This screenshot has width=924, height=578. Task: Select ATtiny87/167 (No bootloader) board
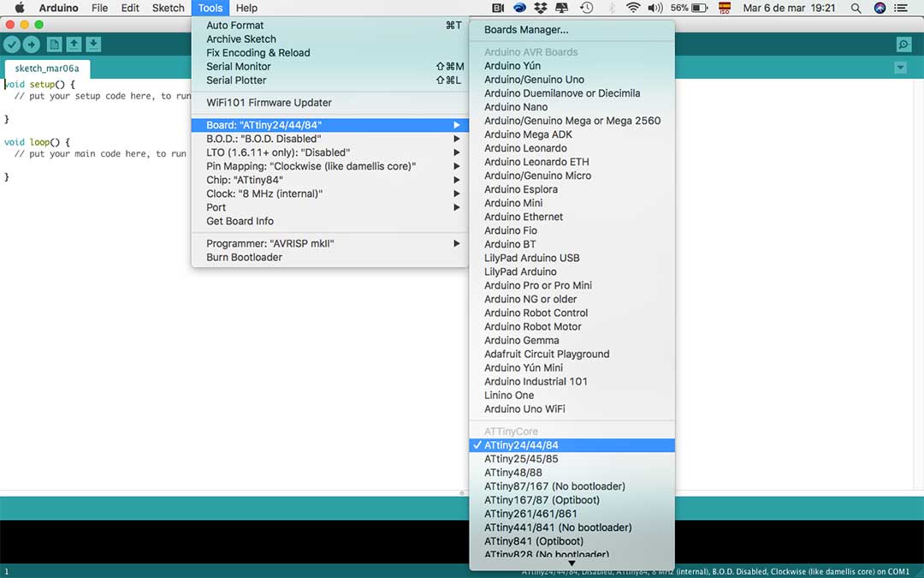(572, 486)
